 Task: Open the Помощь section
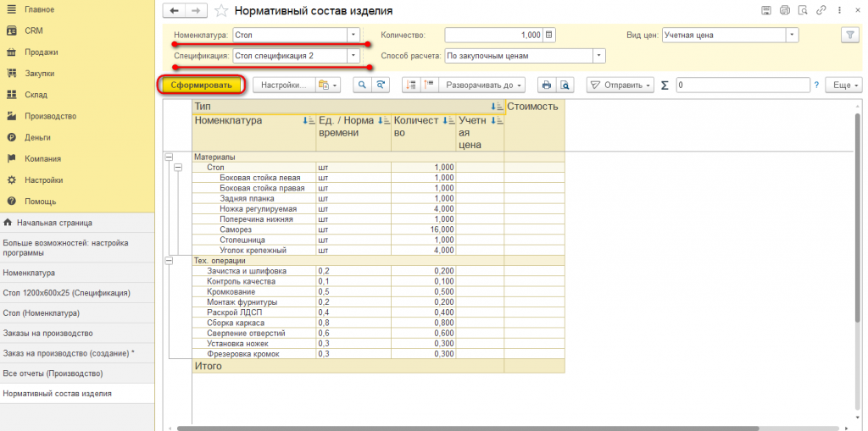point(40,202)
